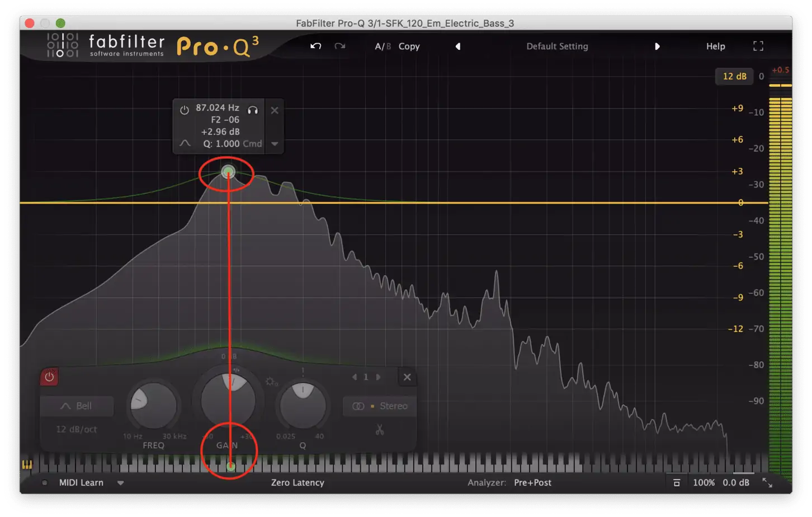812x517 pixels.
Task: Click the +9 dB scale label
Action: pos(737,109)
